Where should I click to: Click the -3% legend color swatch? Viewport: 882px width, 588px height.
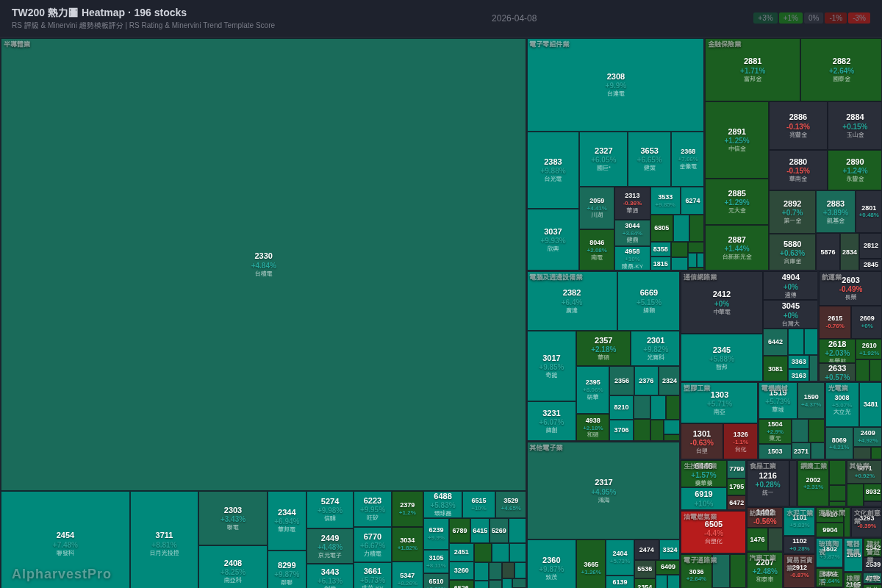point(859,18)
